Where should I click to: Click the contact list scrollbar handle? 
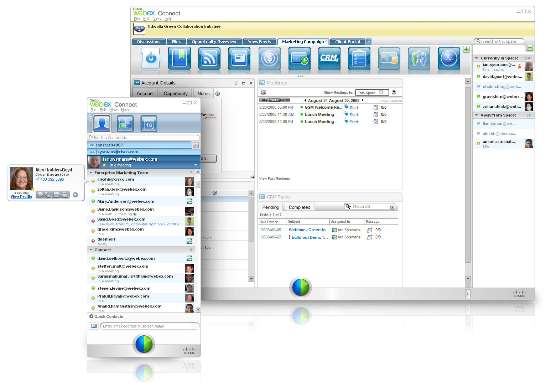(198, 184)
